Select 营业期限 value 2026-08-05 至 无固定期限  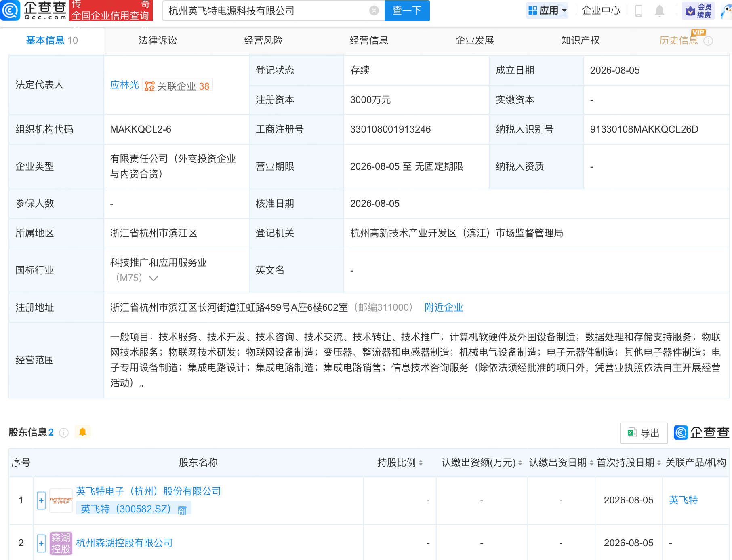pyautogui.click(x=406, y=166)
